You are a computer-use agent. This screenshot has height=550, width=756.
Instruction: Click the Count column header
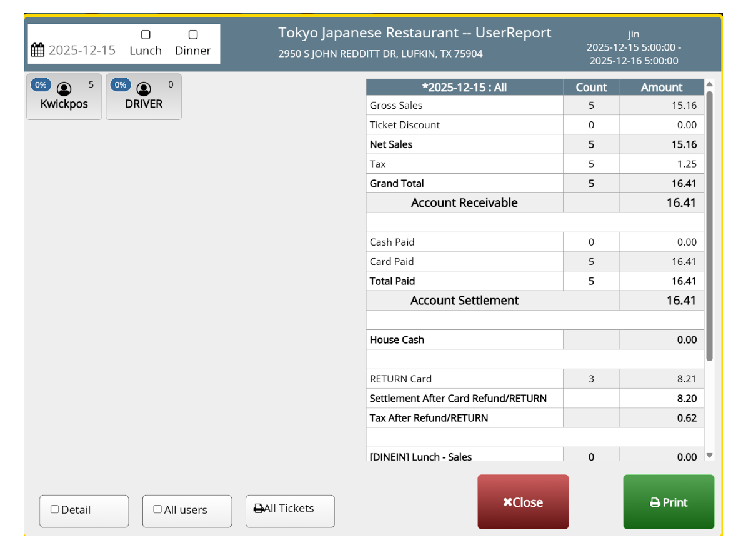point(591,87)
